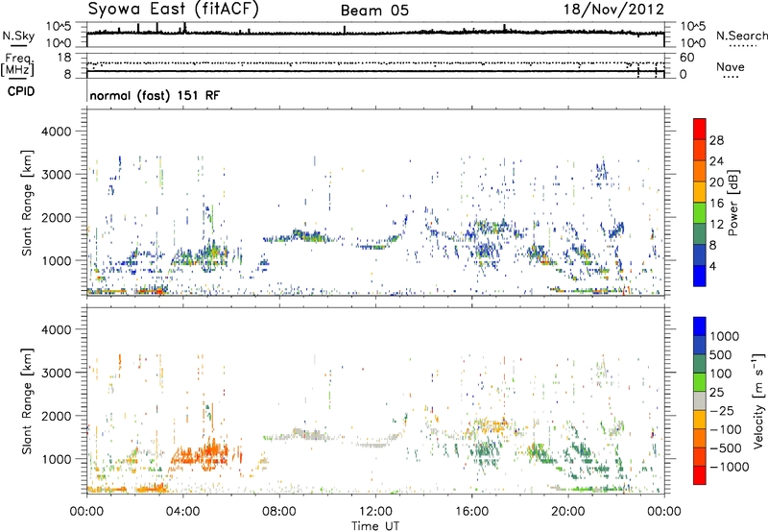Click the '12:00' time tick label

pyautogui.click(x=375, y=512)
